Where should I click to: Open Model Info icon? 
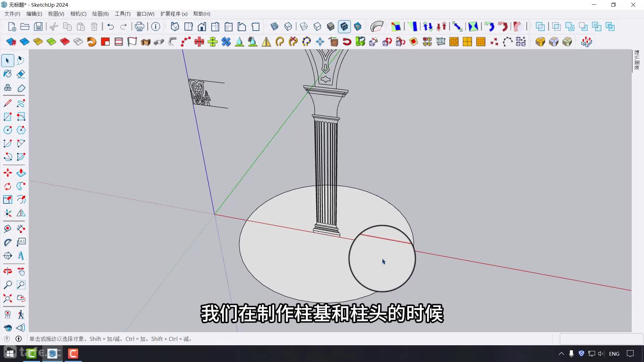coord(155,26)
